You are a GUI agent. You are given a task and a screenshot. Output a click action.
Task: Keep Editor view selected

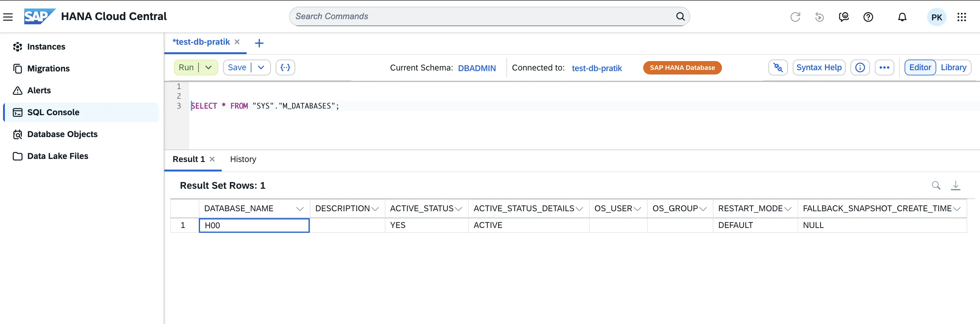[x=920, y=67]
